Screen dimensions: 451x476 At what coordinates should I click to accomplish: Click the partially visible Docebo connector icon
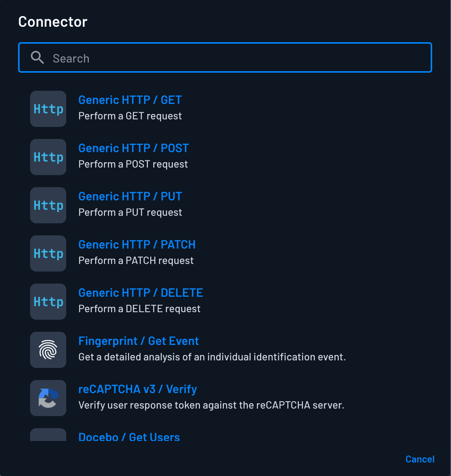tap(48, 436)
